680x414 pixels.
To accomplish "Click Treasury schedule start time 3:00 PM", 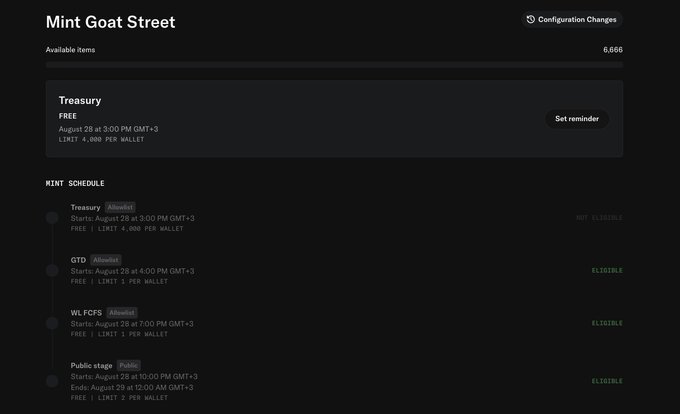I will [133, 218].
